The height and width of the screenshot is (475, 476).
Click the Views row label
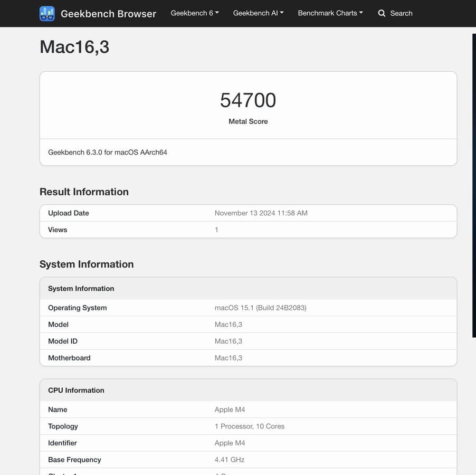click(58, 230)
